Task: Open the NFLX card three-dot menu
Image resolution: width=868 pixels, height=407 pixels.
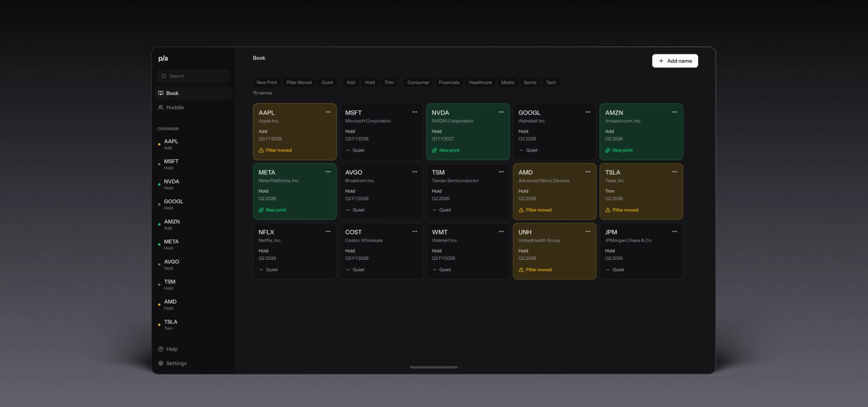Action: [x=328, y=231]
